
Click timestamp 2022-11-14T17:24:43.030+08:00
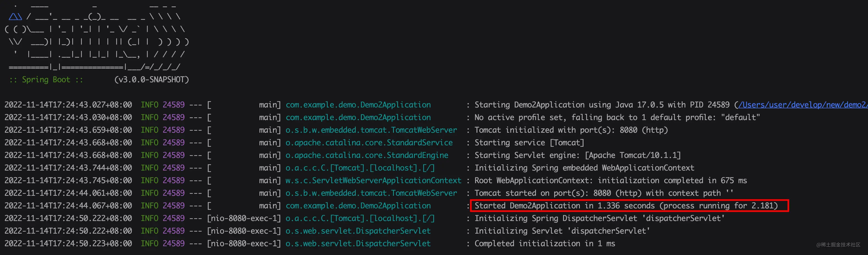68,117
